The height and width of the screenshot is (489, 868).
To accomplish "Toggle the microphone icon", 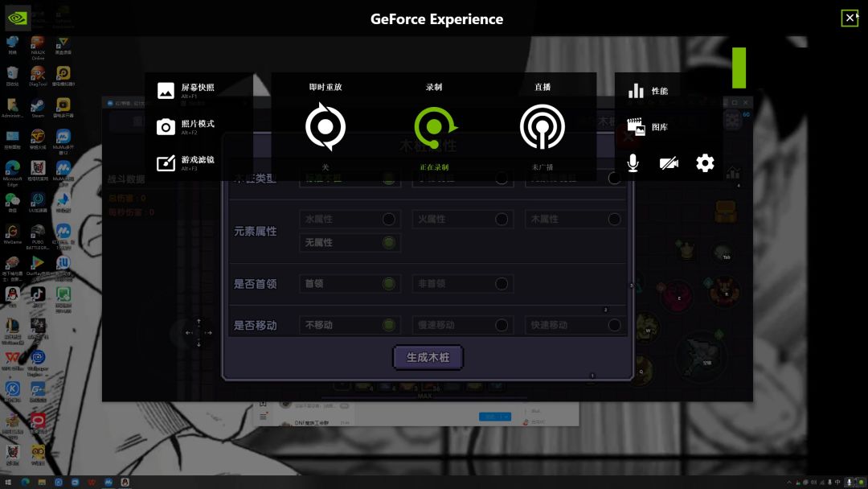I will 633,163.
